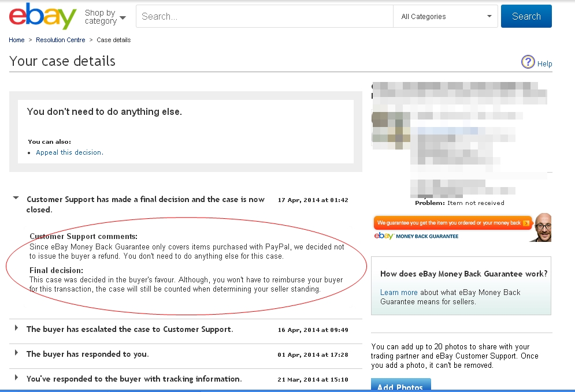Click the Case details breadcrumb text

tap(113, 40)
